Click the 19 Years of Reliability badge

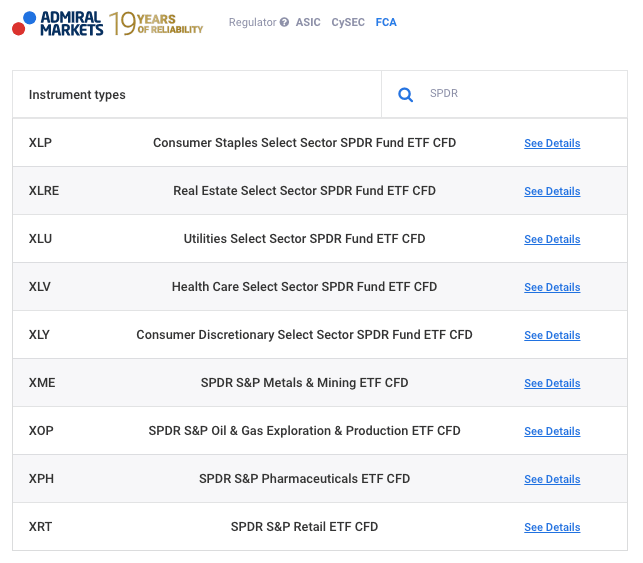pos(156,23)
